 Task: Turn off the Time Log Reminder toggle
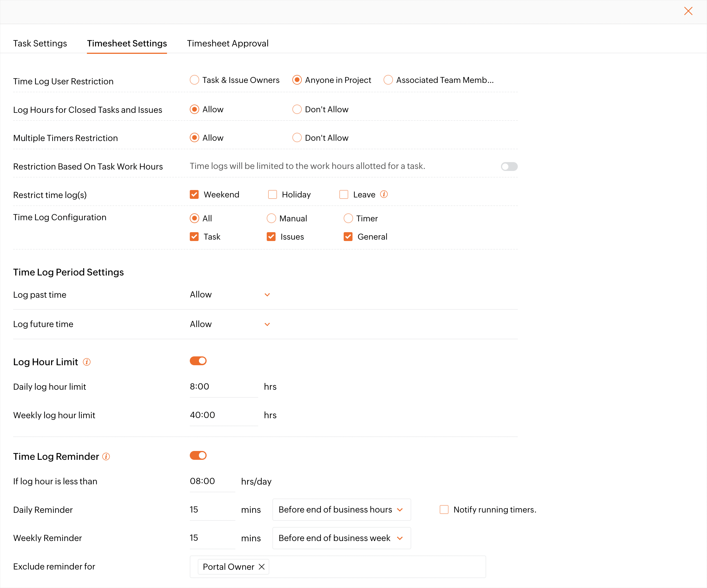click(x=198, y=456)
